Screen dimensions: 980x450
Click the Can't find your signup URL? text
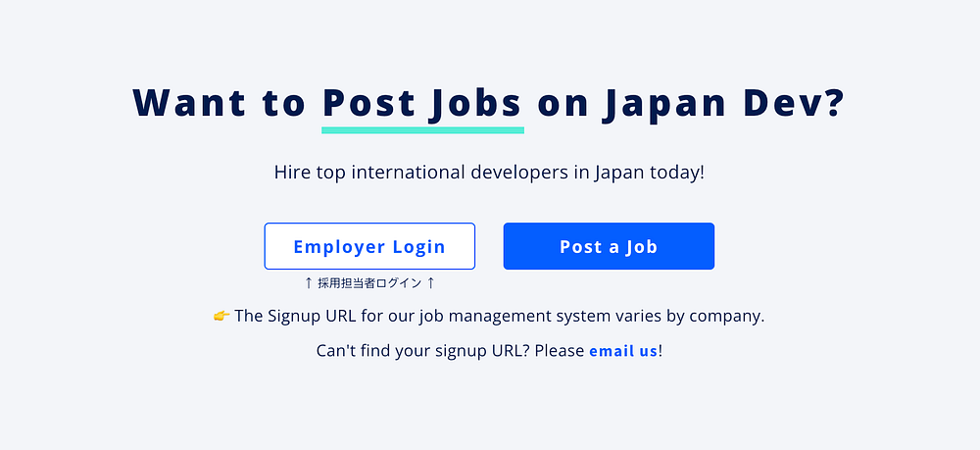423,351
